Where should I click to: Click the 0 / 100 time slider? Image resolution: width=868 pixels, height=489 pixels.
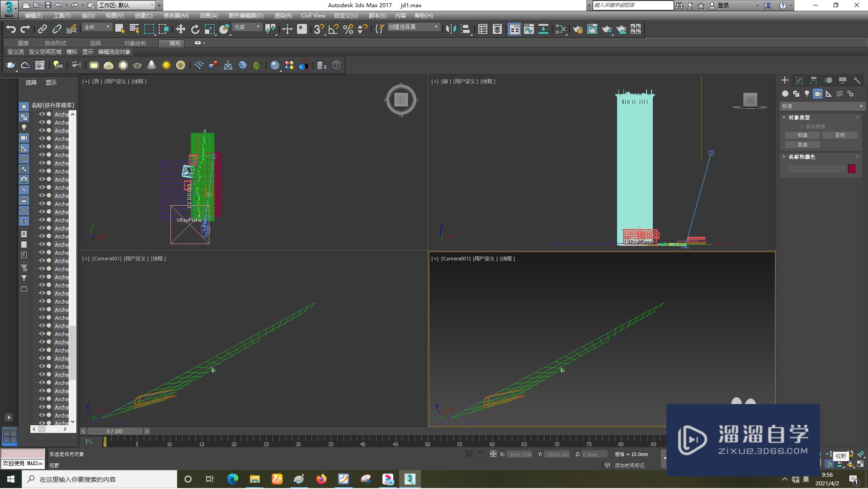[114, 432]
